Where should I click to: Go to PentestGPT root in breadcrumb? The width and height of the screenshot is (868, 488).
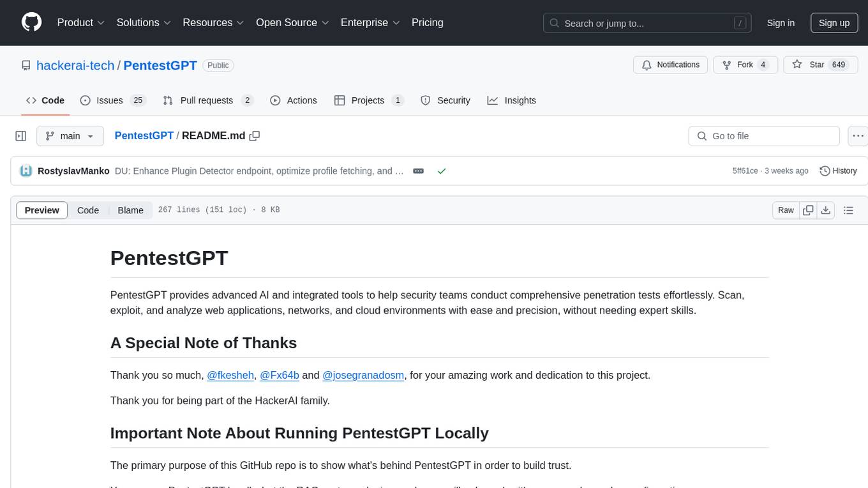pos(144,135)
